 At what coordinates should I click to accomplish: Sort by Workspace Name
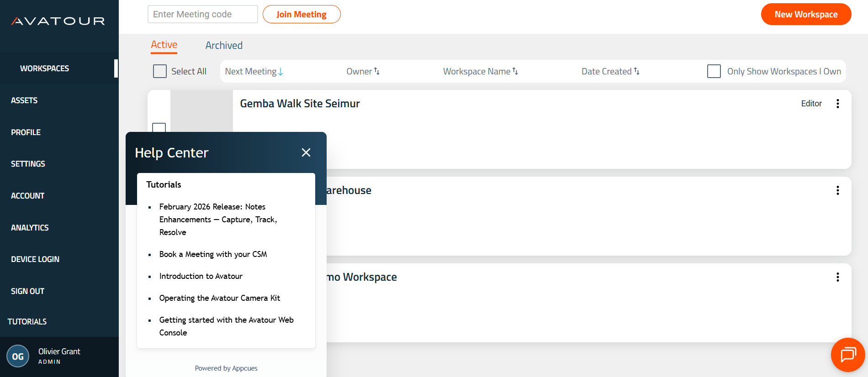481,72
